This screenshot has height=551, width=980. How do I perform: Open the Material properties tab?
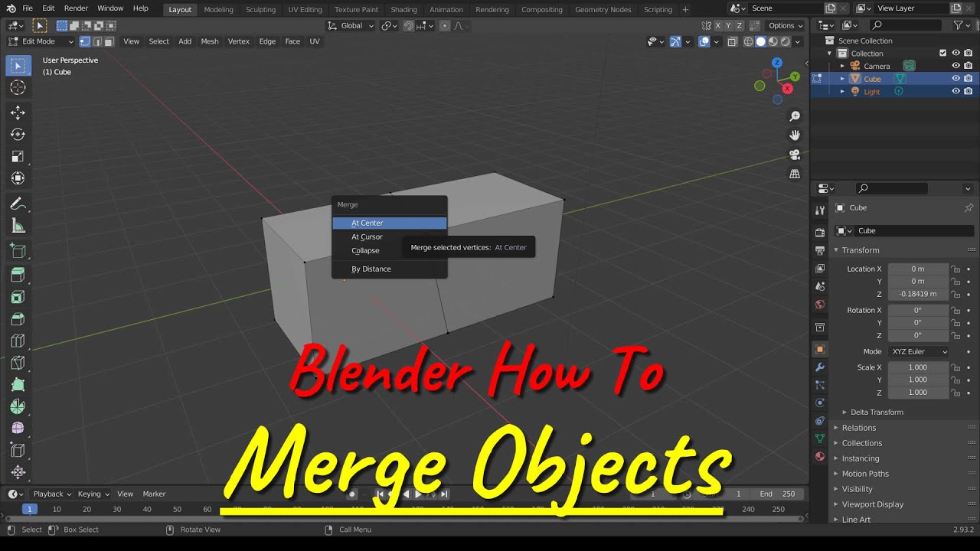pos(820,457)
